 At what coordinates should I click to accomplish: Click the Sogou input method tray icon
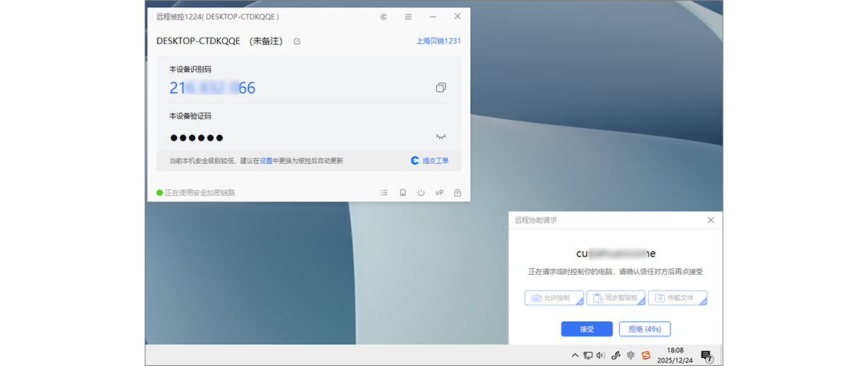(x=647, y=355)
